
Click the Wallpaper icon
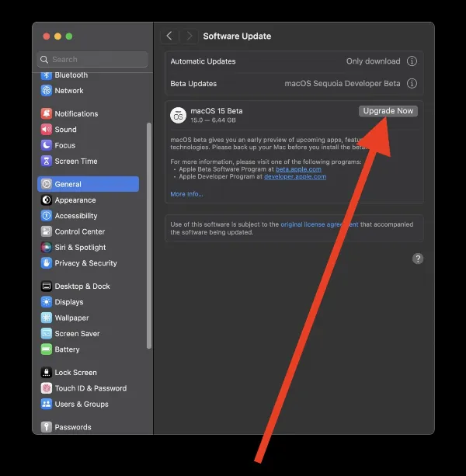click(x=47, y=318)
